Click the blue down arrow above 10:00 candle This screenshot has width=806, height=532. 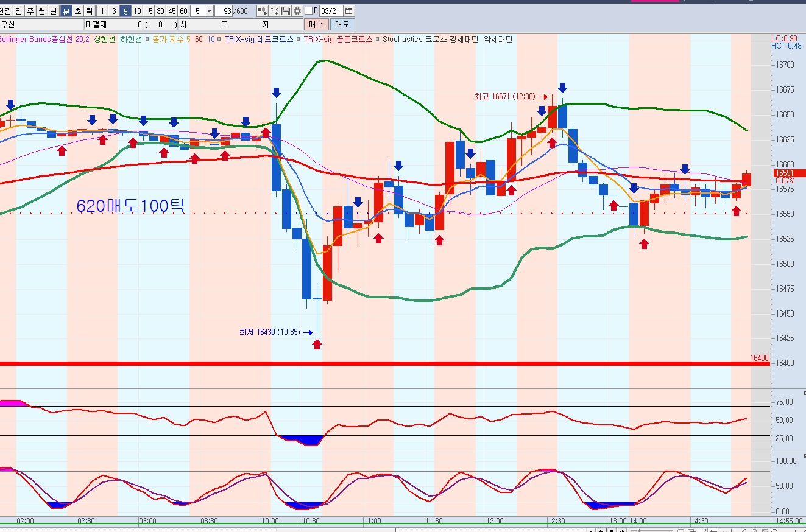(276, 93)
